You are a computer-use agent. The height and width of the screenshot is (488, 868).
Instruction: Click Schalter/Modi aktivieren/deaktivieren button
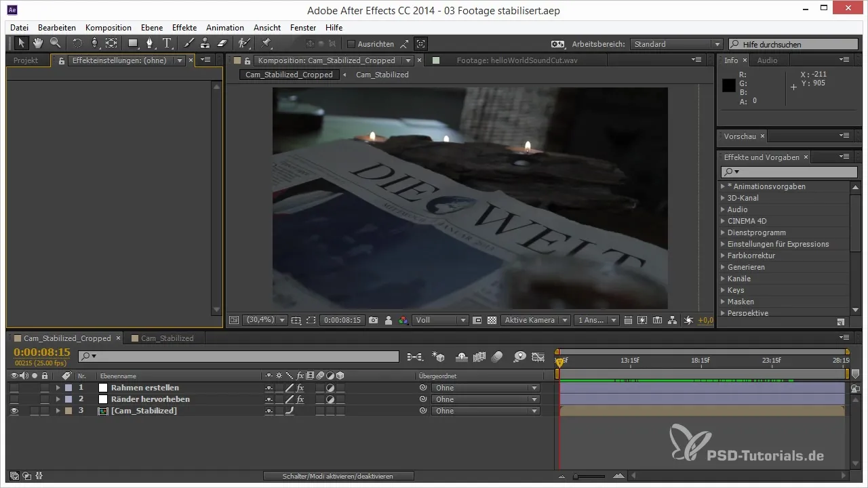tap(338, 476)
